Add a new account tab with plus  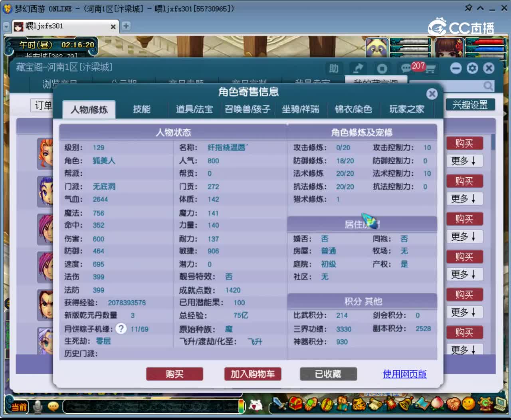pos(126,26)
